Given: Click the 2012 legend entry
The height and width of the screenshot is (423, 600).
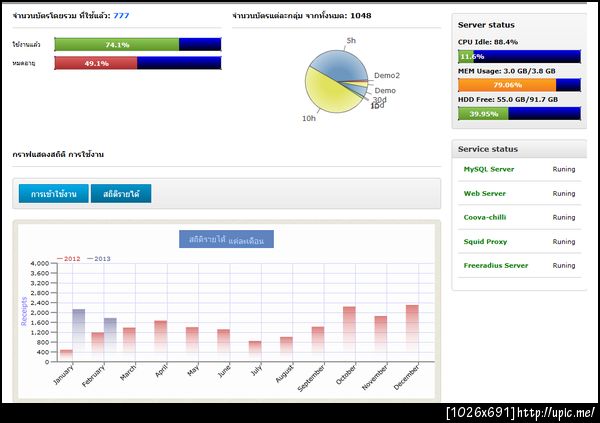Looking at the screenshot, I should point(69,259).
